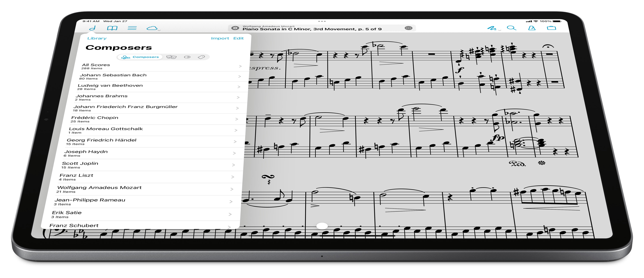Viewport: 644px width, 278px height.
Task: Open the Setlists lines icon
Action: click(x=132, y=28)
